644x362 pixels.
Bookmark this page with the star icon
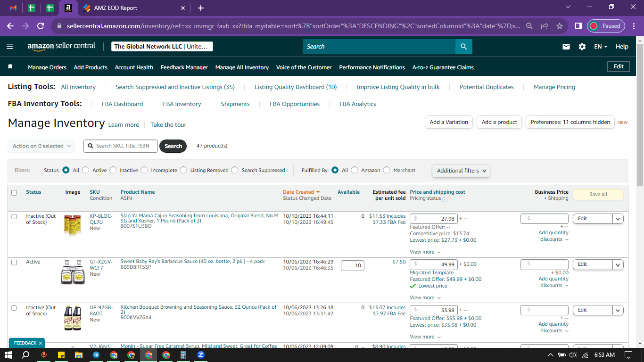[x=560, y=26]
